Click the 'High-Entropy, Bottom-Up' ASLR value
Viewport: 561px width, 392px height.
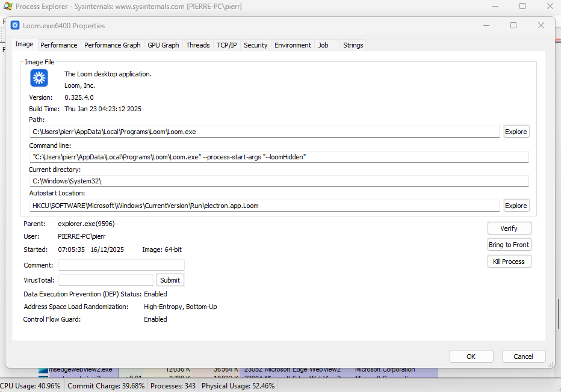[x=181, y=307]
